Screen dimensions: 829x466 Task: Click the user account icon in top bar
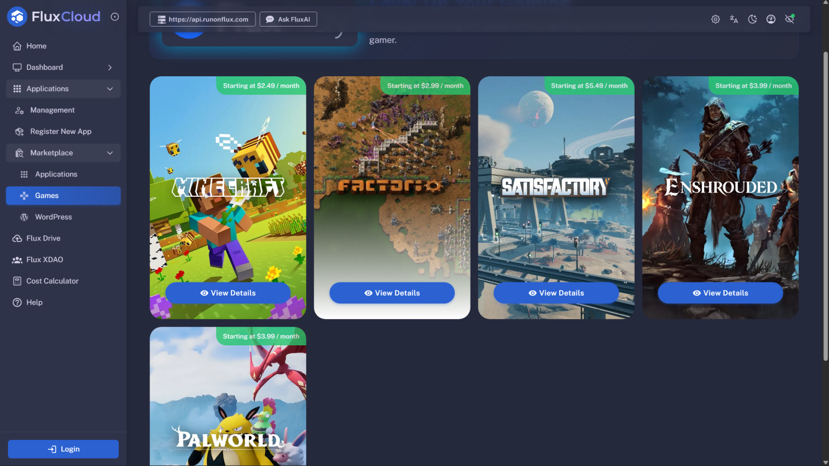pos(771,19)
